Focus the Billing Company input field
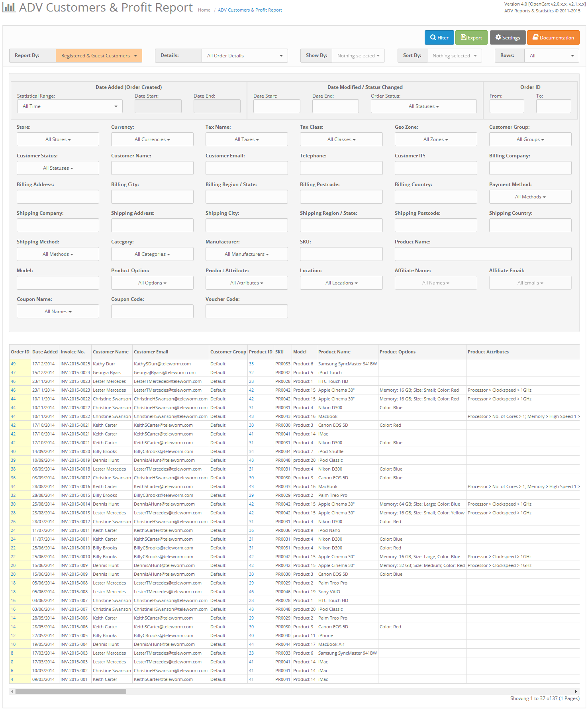 click(530, 168)
